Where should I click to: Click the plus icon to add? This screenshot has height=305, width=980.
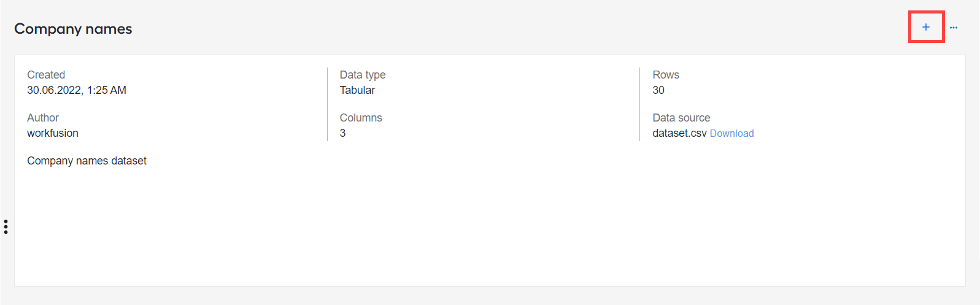[x=925, y=27]
